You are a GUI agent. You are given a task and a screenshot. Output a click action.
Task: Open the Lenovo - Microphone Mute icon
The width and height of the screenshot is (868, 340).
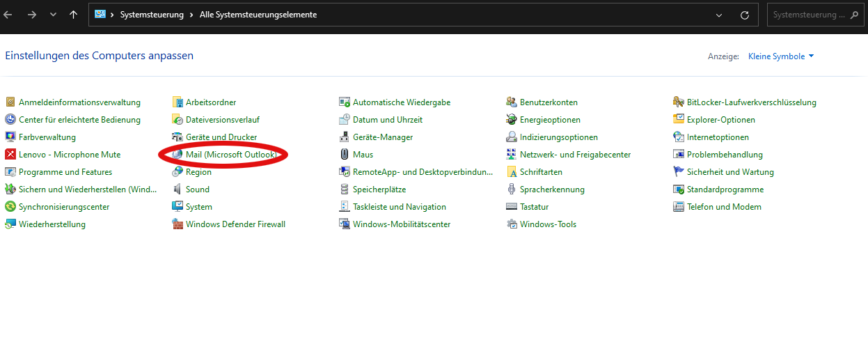pyautogui.click(x=10, y=155)
